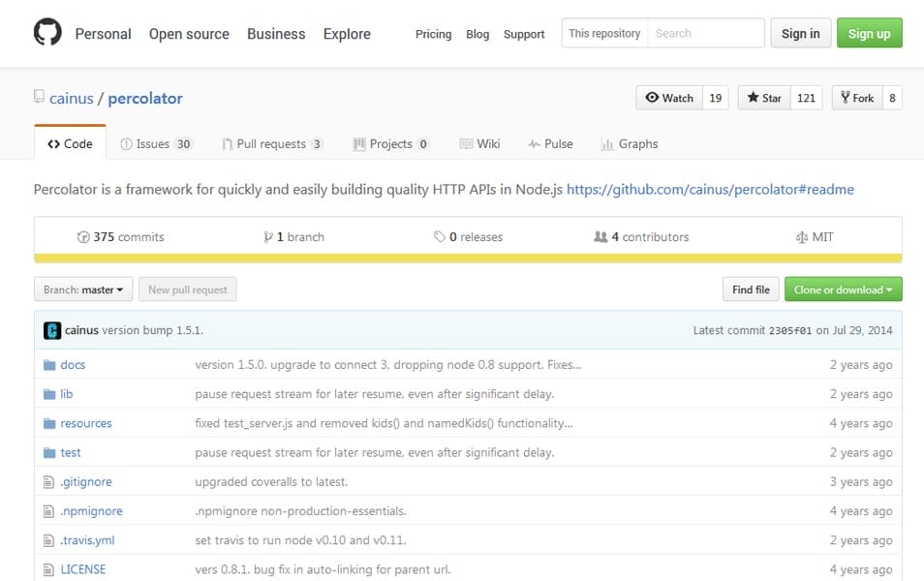Click the .gitignore file icon

49,481
